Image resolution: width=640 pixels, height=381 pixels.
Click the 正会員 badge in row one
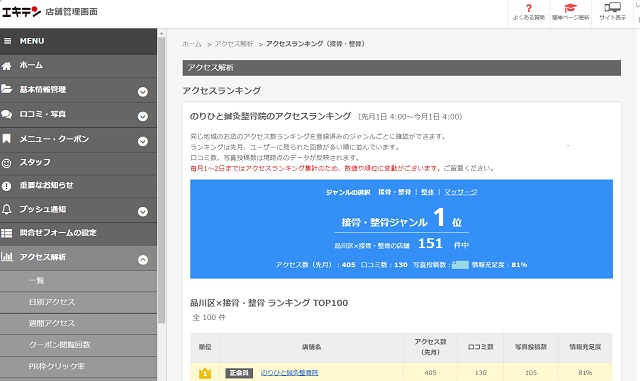coord(239,373)
